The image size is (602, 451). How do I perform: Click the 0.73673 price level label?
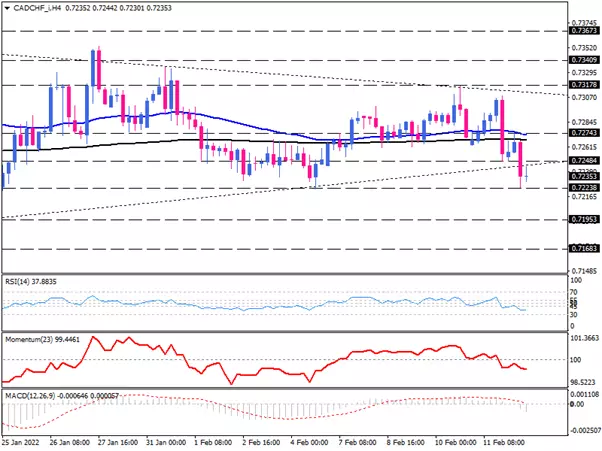point(581,32)
